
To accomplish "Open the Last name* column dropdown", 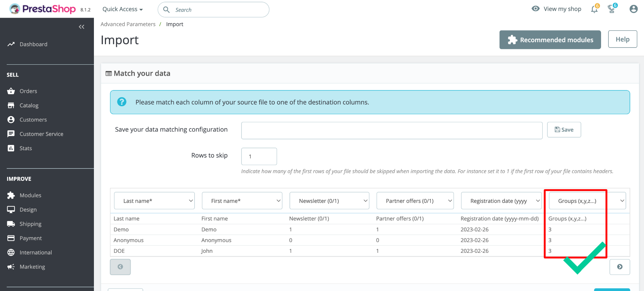I will (x=154, y=201).
